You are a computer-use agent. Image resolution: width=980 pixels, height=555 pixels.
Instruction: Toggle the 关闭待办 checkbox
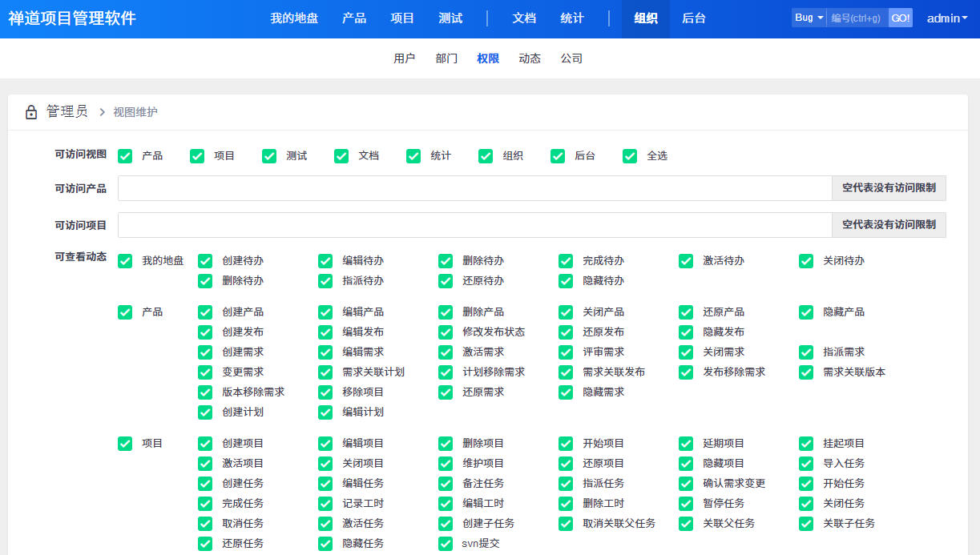click(x=806, y=261)
